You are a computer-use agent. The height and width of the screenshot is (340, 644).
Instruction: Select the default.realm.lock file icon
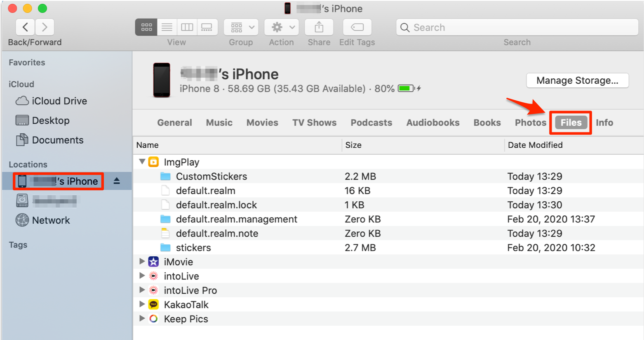(x=165, y=205)
